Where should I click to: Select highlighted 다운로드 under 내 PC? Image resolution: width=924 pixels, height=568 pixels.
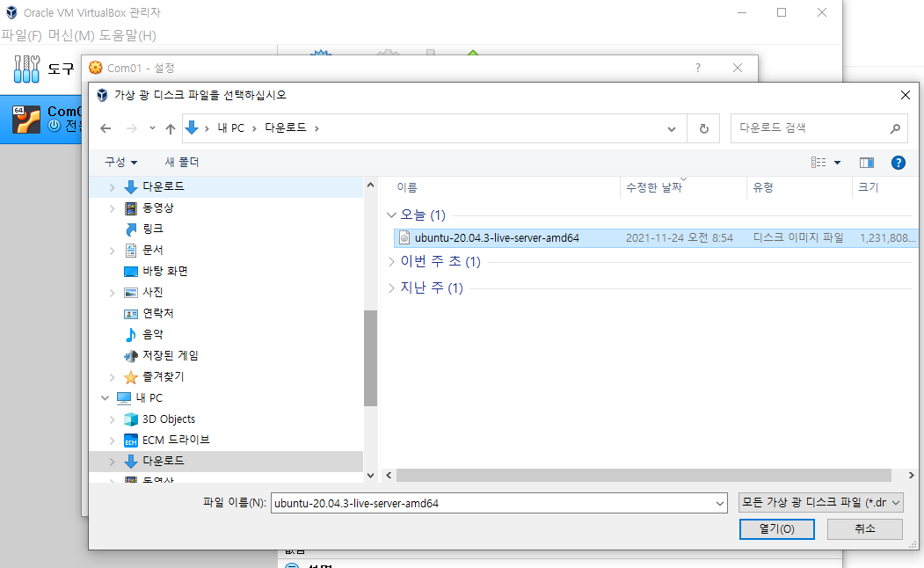[164, 462]
